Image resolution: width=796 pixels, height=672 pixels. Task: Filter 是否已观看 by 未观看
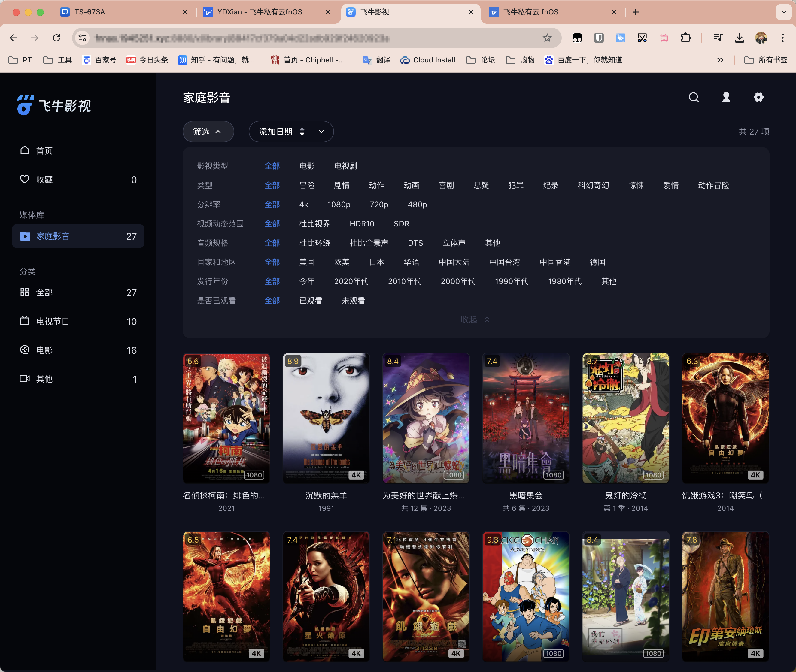(x=353, y=301)
